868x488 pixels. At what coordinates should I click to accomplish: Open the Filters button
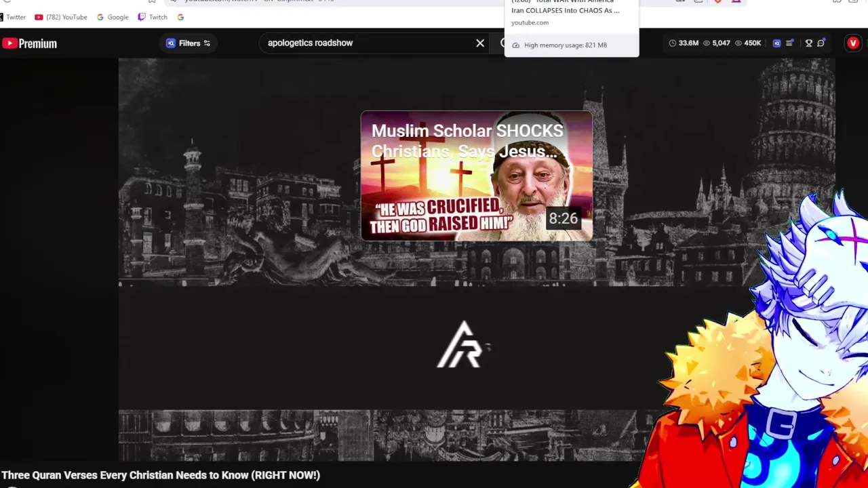(188, 43)
